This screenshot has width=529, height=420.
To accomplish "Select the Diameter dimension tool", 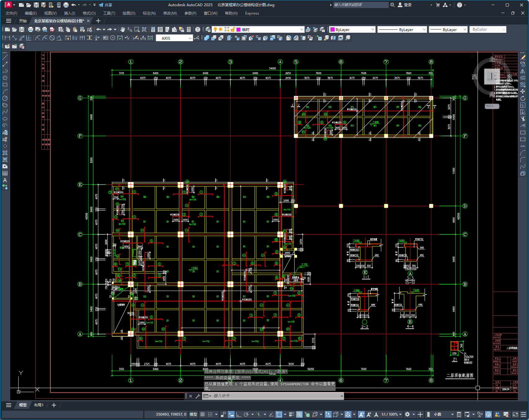I will [52, 38].
